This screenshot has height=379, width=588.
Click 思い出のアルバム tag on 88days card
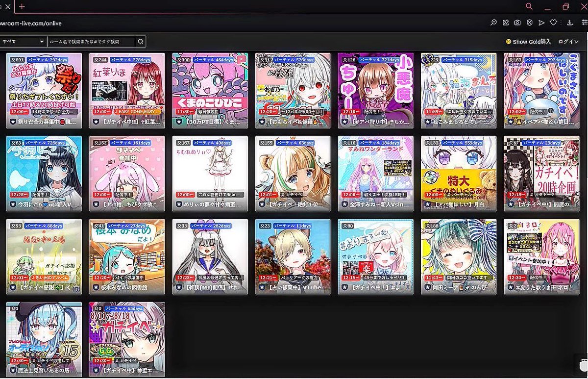[x=49, y=277]
